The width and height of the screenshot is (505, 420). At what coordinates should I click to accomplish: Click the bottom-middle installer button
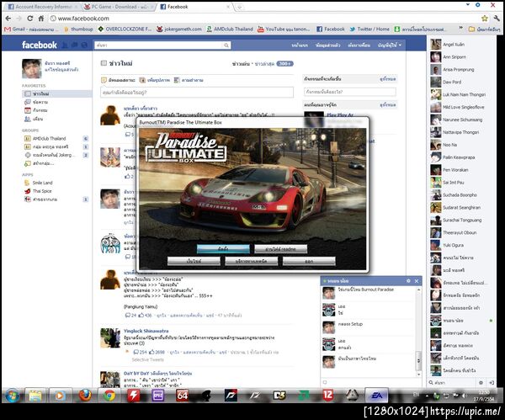click(251, 261)
